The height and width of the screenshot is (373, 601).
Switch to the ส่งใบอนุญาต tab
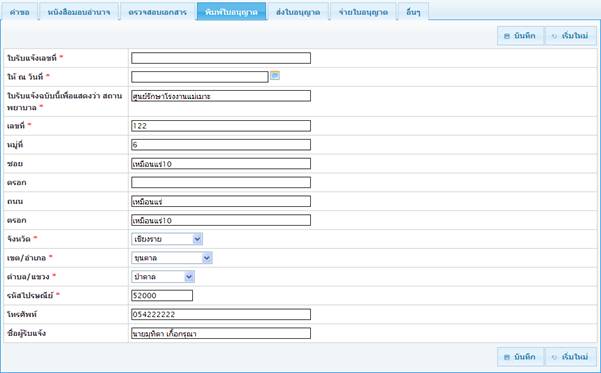point(298,12)
